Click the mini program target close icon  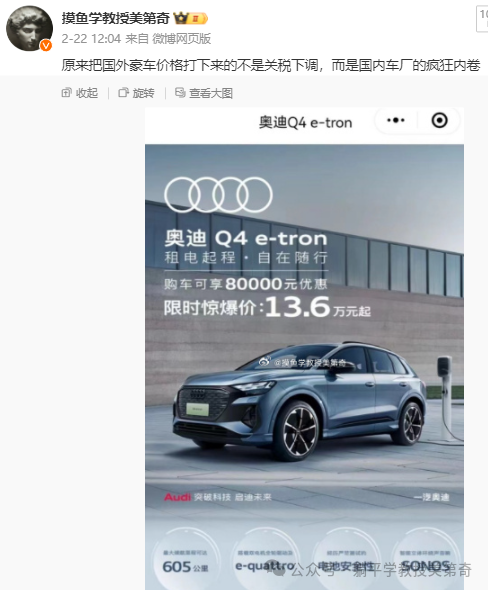tap(439, 120)
